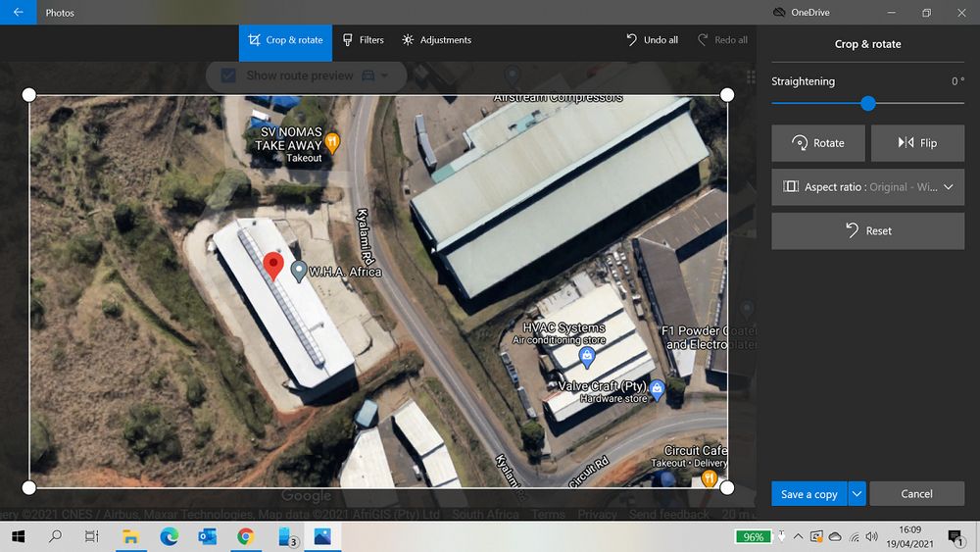The width and height of the screenshot is (980, 552).
Task: Show hidden system tray icons
Action: (798, 536)
